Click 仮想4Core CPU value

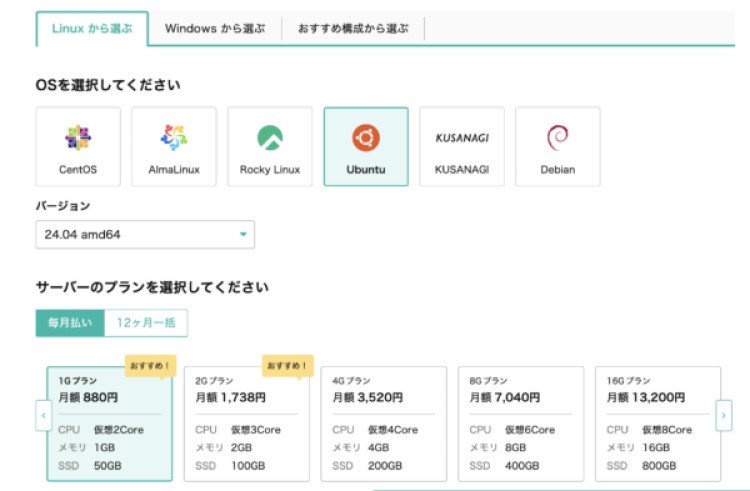pyautogui.click(x=393, y=430)
